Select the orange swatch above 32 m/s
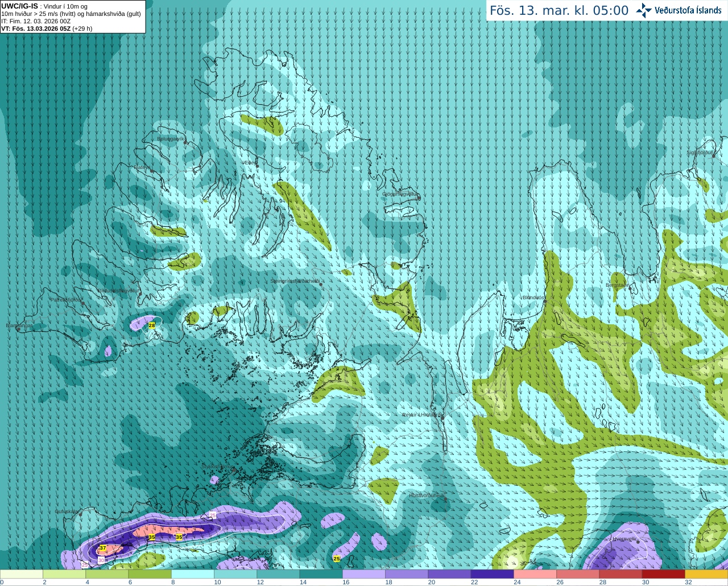 [x=706, y=574]
